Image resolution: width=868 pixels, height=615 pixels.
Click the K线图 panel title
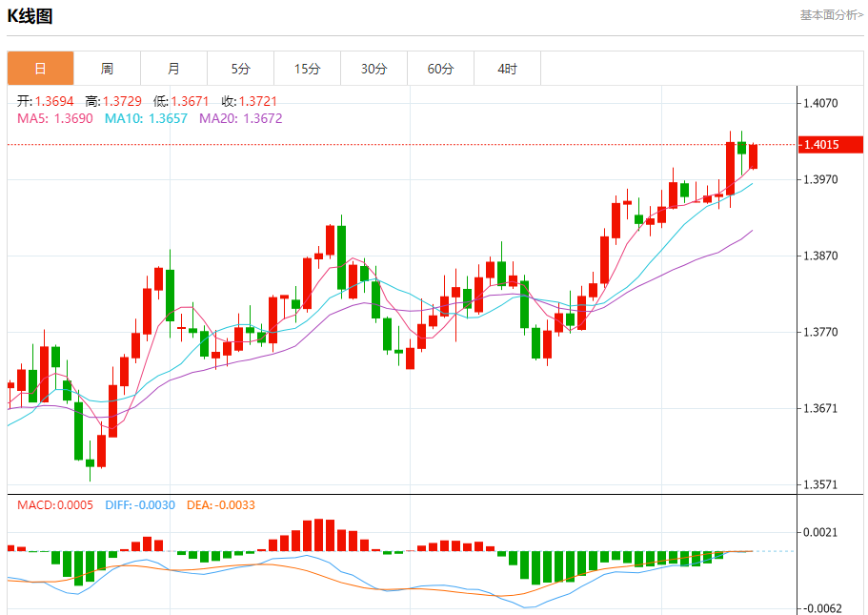tap(30, 16)
